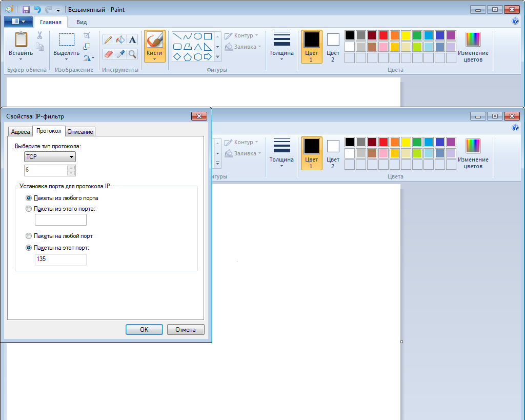This screenshot has height=420, width=525.
Task: Pick the purple swatch in the lower palette
Action: point(451,142)
